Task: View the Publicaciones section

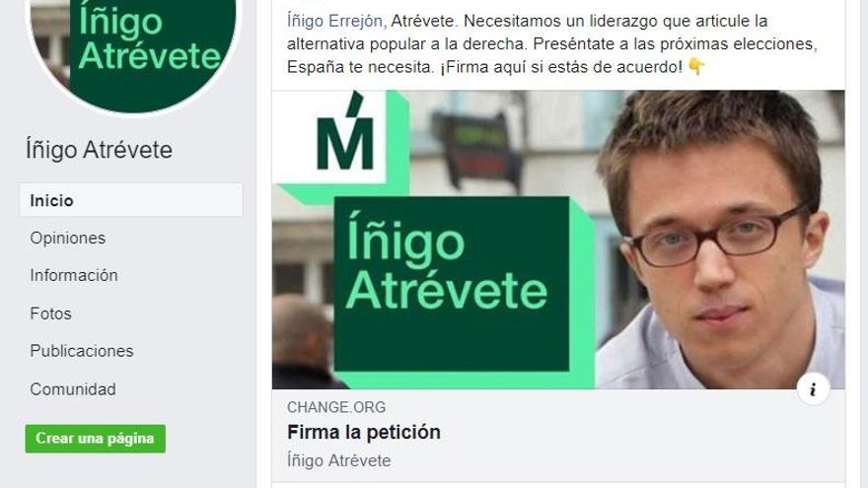Action: coord(81,351)
